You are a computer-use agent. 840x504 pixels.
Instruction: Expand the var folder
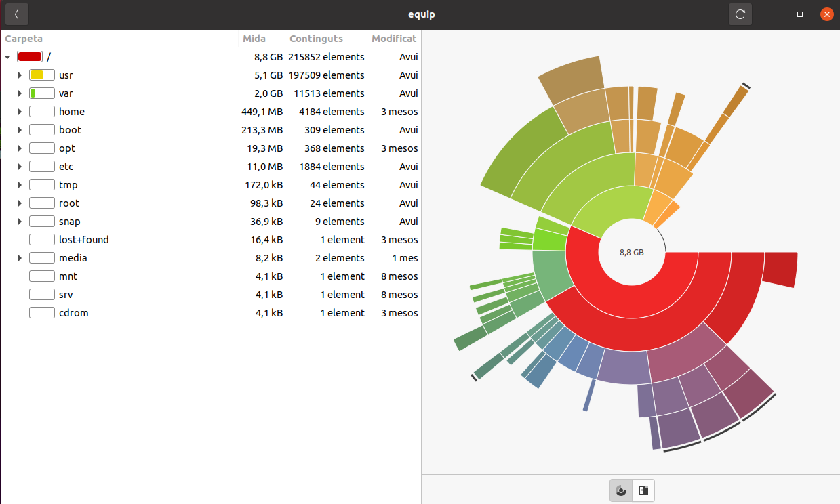click(x=20, y=93)
